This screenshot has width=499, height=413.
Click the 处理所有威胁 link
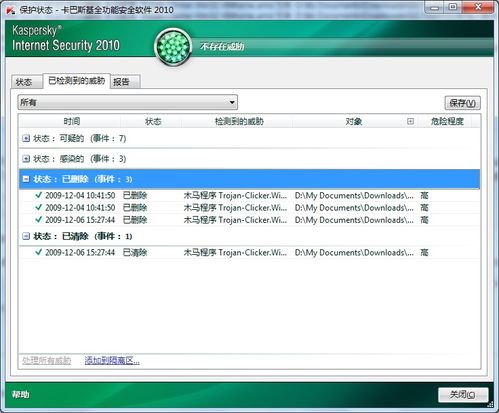(47, 360)
